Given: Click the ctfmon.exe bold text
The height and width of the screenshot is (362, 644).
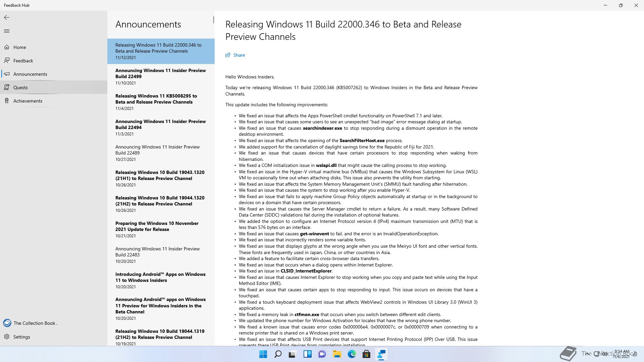Looking at the screenshot, I should (307, 314).
